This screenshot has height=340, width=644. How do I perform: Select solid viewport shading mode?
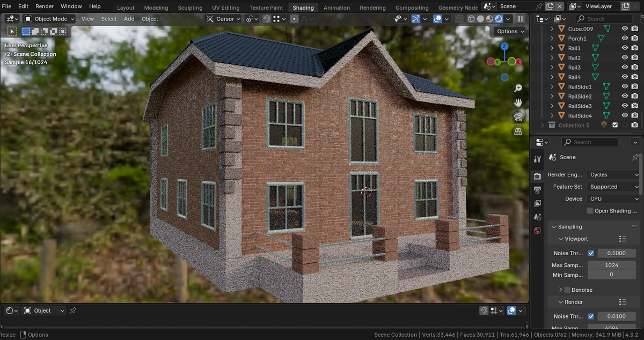click(480, 19)
